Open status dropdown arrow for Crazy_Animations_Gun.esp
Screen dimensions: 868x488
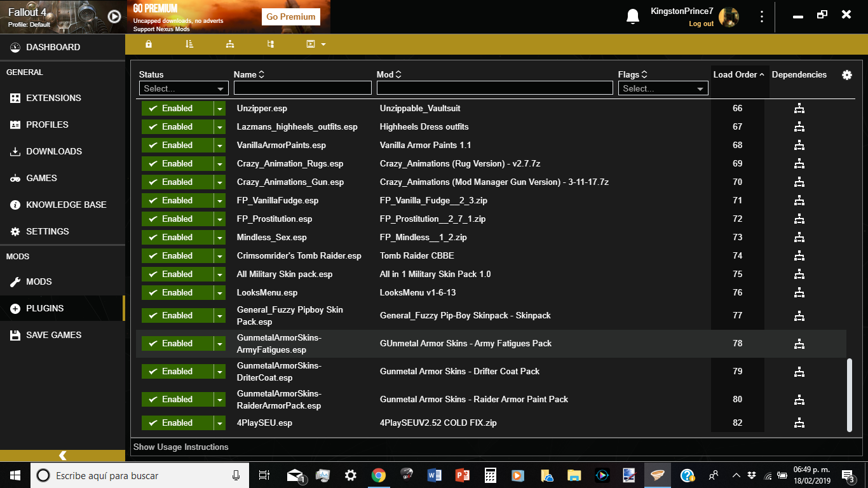[220, 182]
